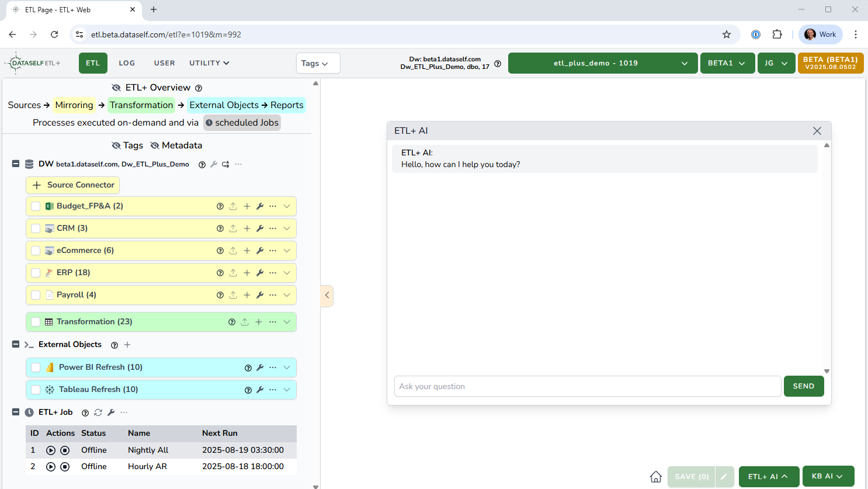This screenshot has height=489, width=868.
Task: Select the Tableau Refresh checkbox
Action: (x=36, y=390)
